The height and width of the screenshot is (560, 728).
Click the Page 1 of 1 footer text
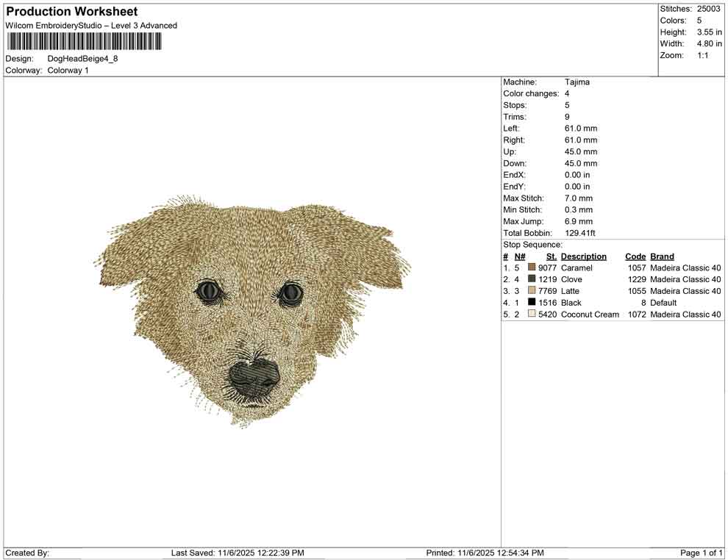(x=701, y=553)
